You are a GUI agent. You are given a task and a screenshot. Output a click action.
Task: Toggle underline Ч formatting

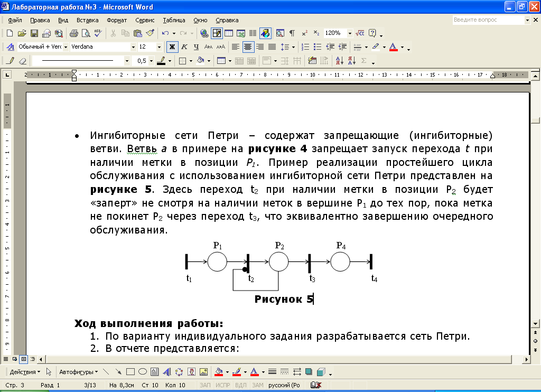click(197, 47)
